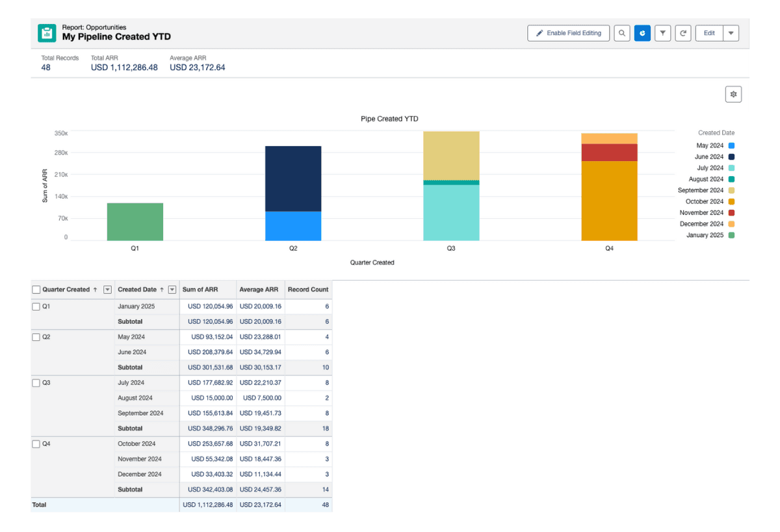
Task: Click the September 2024 legend swatch
Action: [731, 190]
